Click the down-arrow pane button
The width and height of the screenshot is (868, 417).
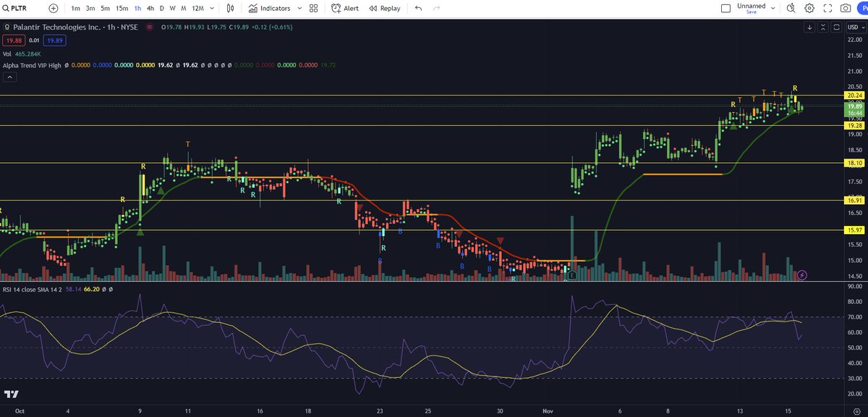[x=810, y=27]
